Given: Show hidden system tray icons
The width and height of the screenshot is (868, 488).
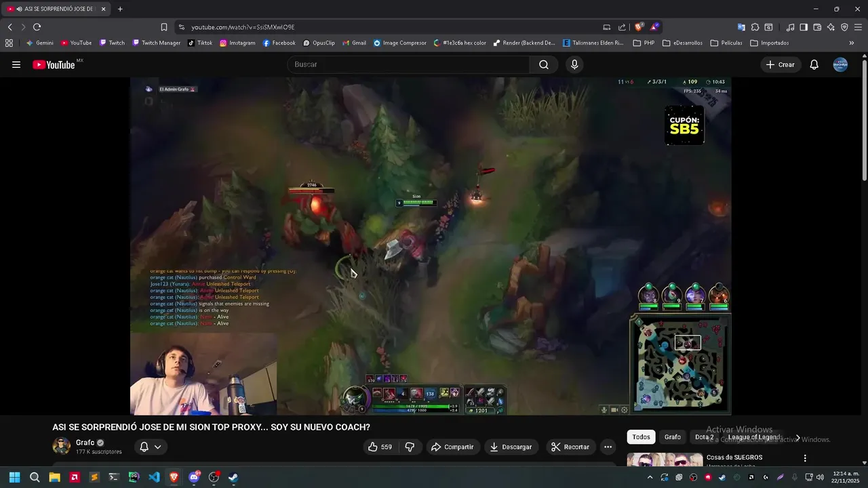Looking at the screenshot, I should tap(650, 477).
